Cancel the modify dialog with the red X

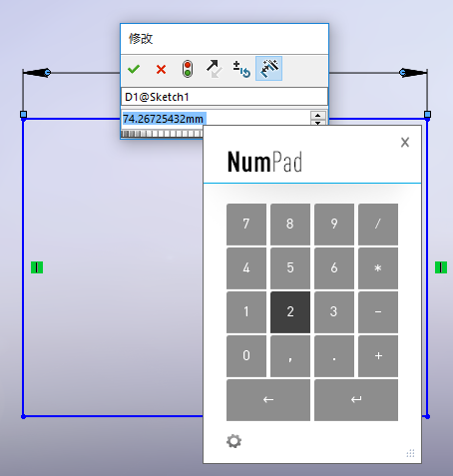tap(161, 70)
